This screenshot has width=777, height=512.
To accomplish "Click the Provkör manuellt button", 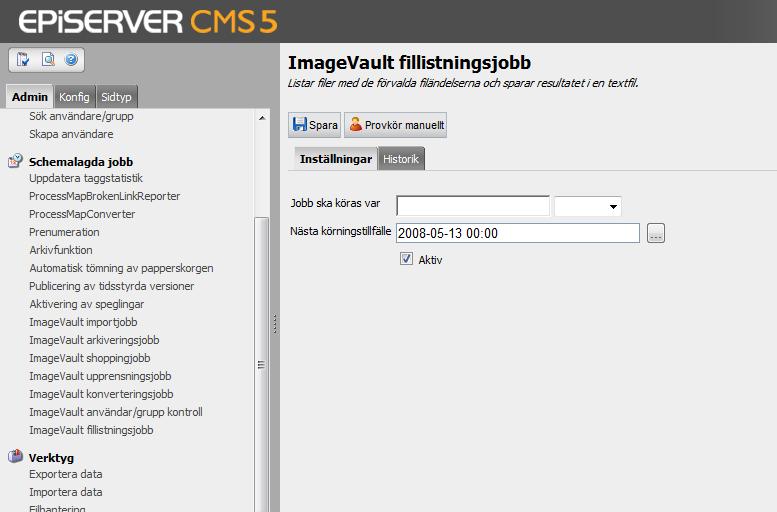I will [395, 124].
